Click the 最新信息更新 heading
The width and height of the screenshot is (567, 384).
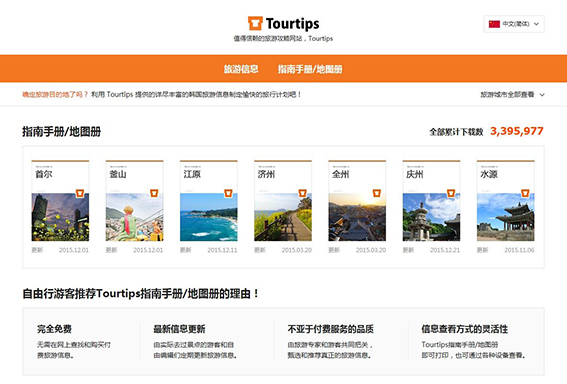(179, 329)
